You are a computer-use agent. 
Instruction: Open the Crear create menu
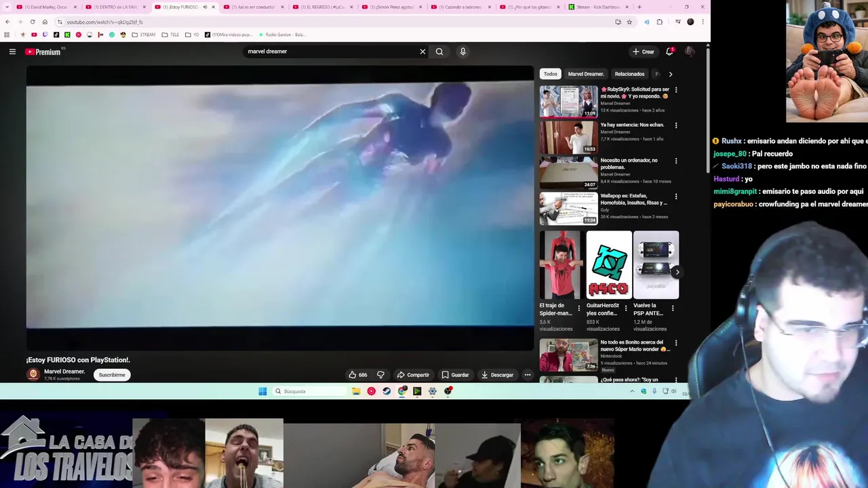pyautogui.click(x=643, y=52)
